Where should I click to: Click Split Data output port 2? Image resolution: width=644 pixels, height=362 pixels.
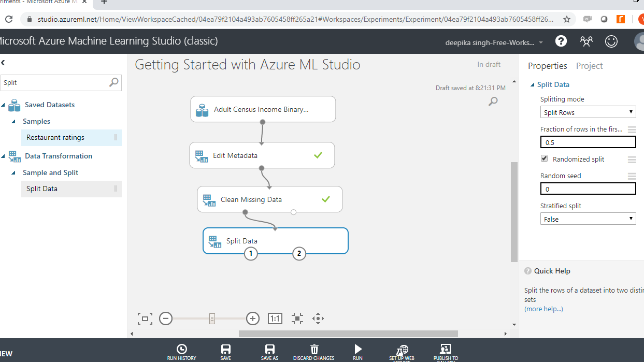[x=299, y=254]
